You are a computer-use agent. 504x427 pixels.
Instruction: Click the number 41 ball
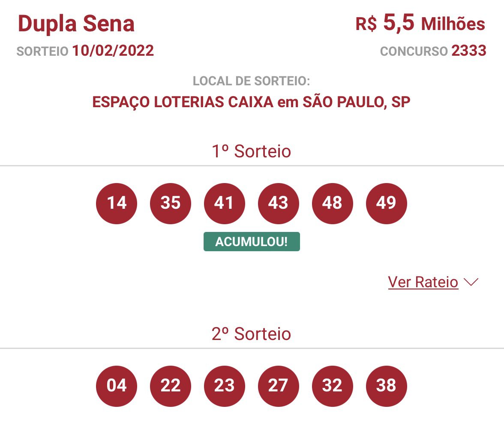225,203
